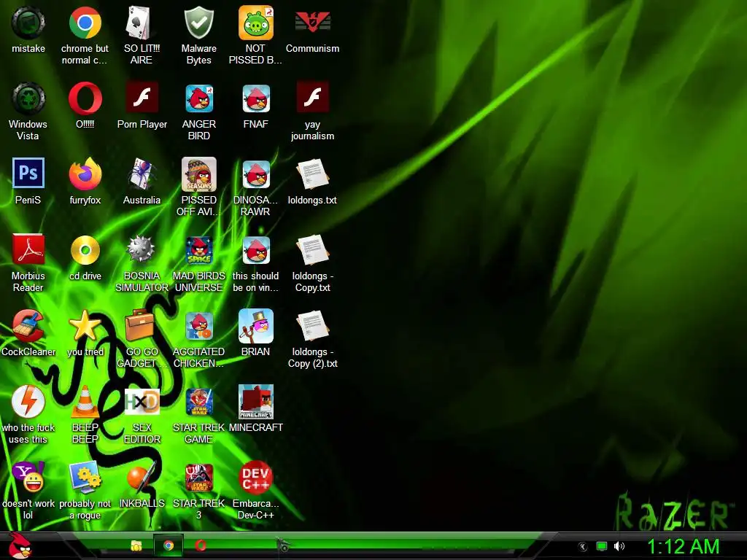
Task: Switch to the Chrome taskbar button
Action: (168, 545)
